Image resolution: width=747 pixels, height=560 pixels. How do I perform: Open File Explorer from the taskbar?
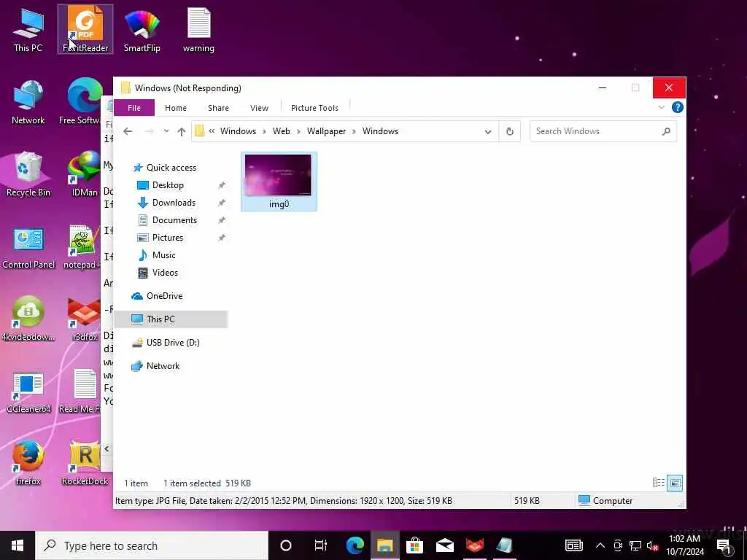click(x=385, y=545)
